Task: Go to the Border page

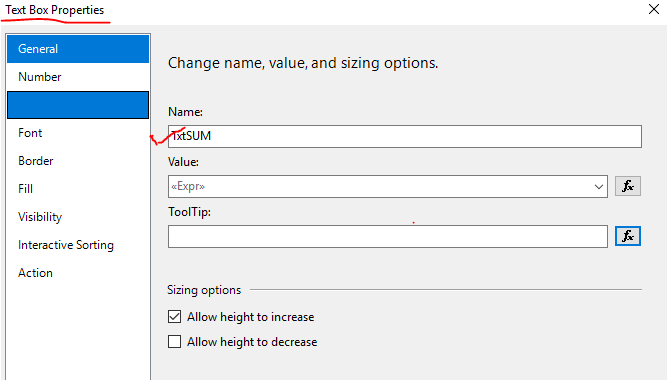Action: (78, 161)
